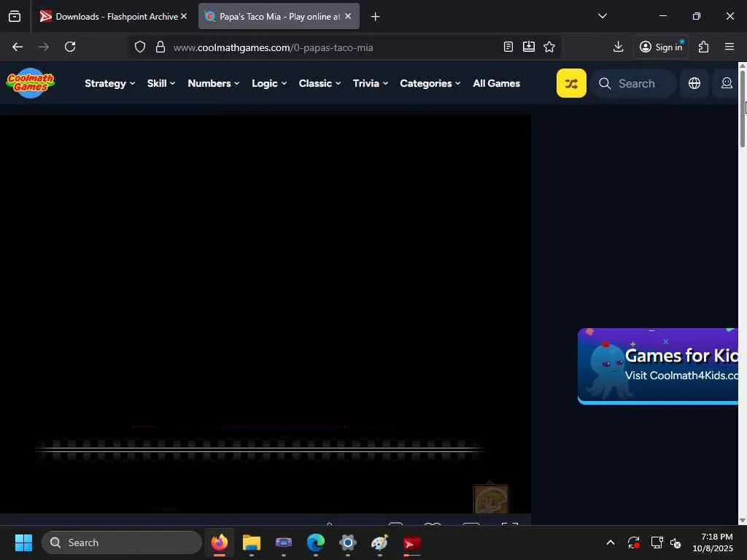Open the game emulator taskbar icon
Image resolution: width=747 pixels, height=560 pixels.
tap(284, 542)
